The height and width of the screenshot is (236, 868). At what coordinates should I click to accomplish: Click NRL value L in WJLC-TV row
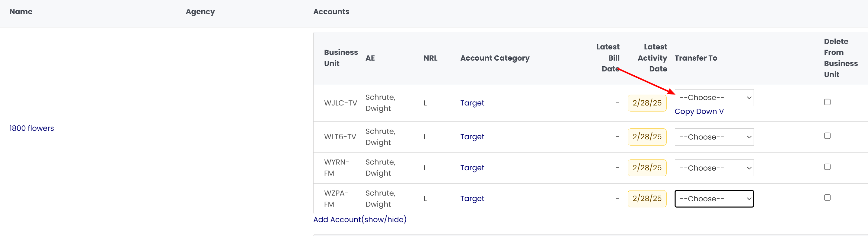click(x=425, y=103)
